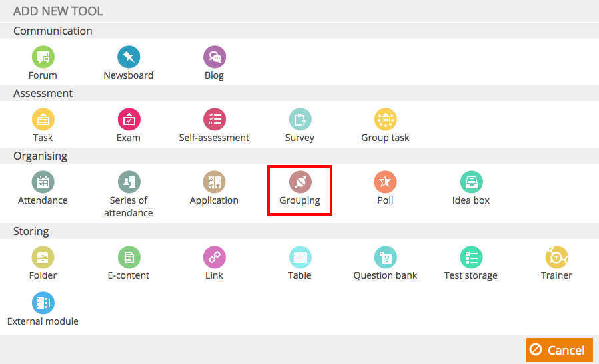Open the Idea box tool

pyautogui.click(x=472, y=182)
